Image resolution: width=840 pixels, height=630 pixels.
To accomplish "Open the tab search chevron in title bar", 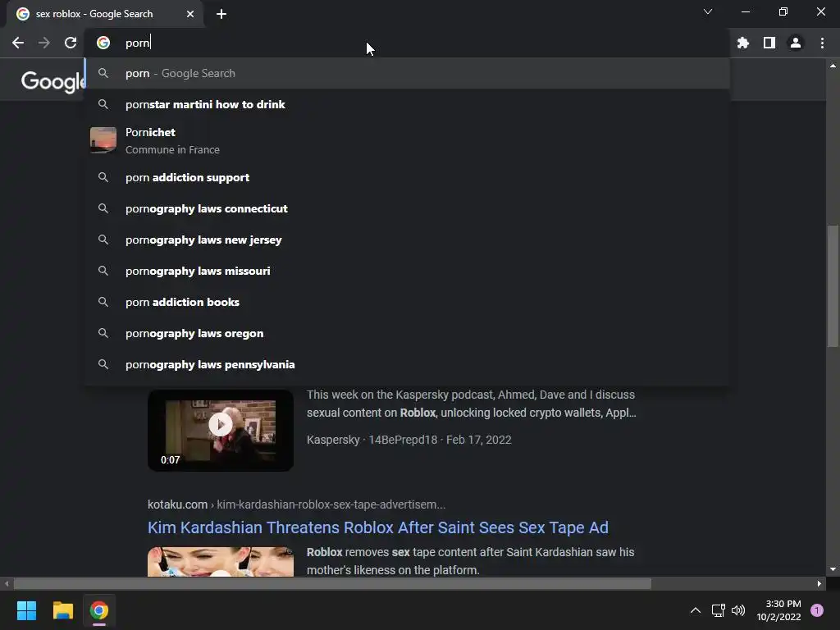I will (x=708, y=11).
